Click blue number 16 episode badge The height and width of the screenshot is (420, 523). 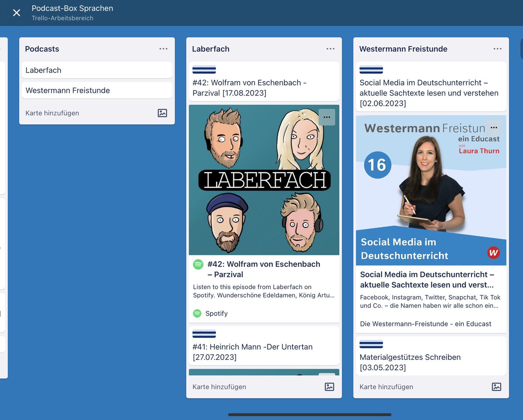[377, 165]
